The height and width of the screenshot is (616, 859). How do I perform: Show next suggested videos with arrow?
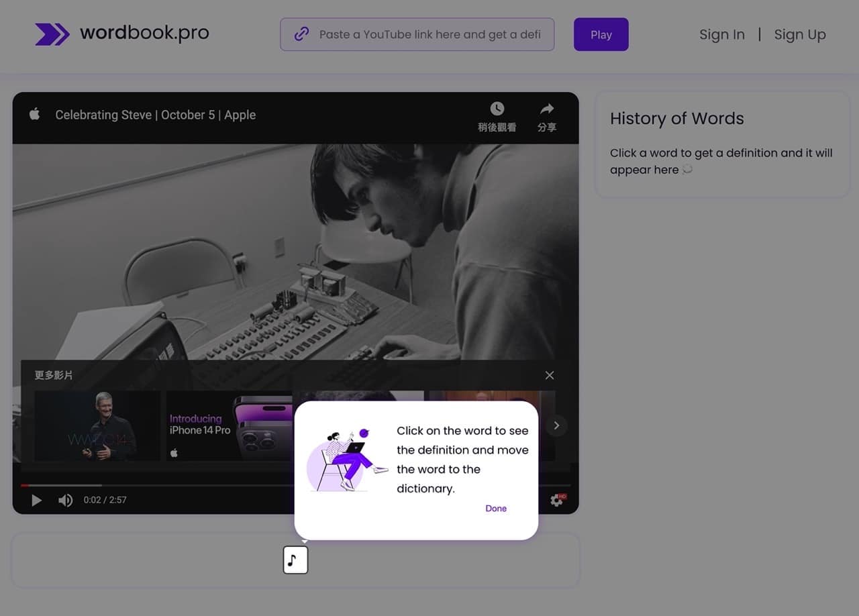click(x=556, y=425)
